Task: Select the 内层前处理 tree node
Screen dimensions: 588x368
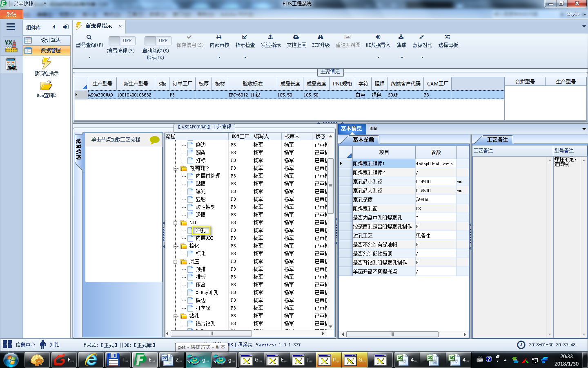Action: click(x=208, y=176)
